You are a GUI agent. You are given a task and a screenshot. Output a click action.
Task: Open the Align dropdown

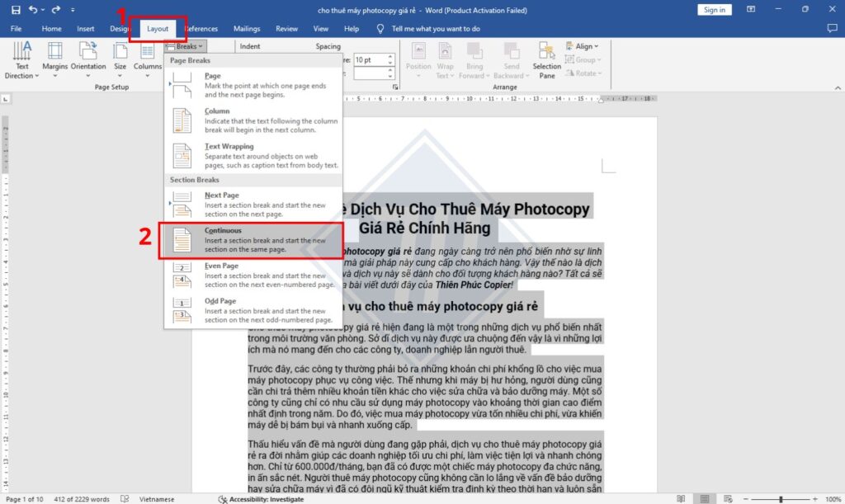(x=583, y=47)
